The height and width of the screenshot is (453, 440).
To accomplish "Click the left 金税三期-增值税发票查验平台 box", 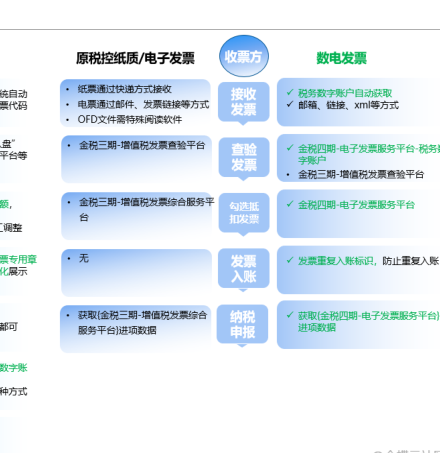I will click(137, 159).
